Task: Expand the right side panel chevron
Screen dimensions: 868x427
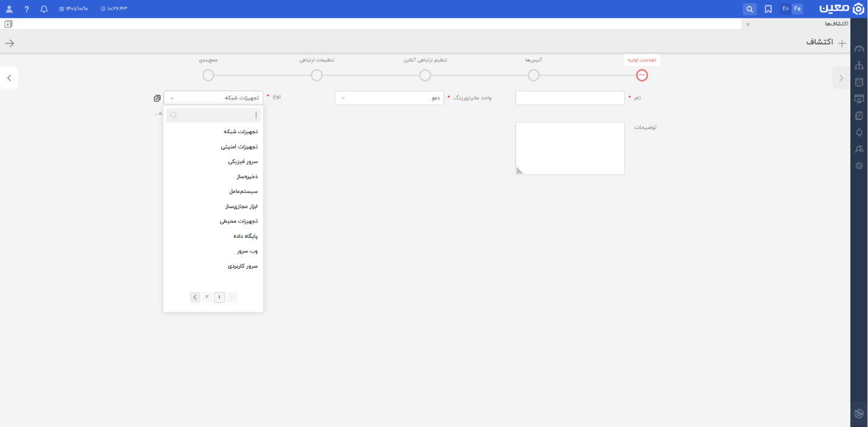Action: 841,78
